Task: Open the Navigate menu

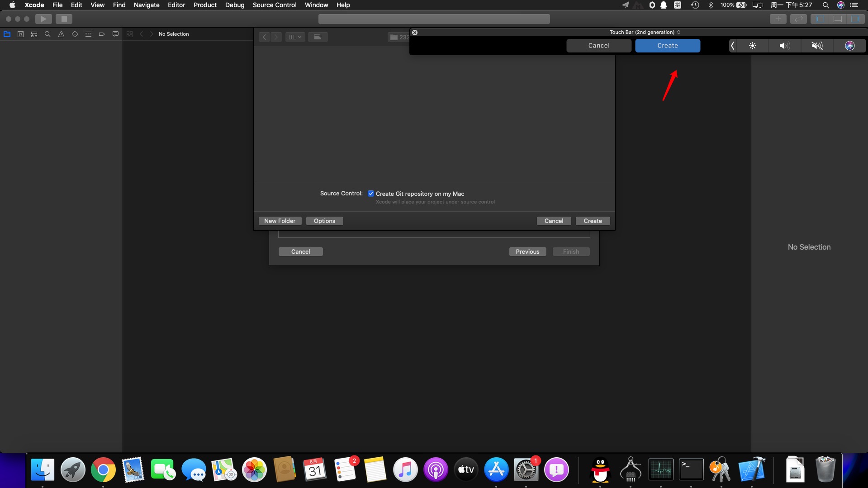Action: 147,5
